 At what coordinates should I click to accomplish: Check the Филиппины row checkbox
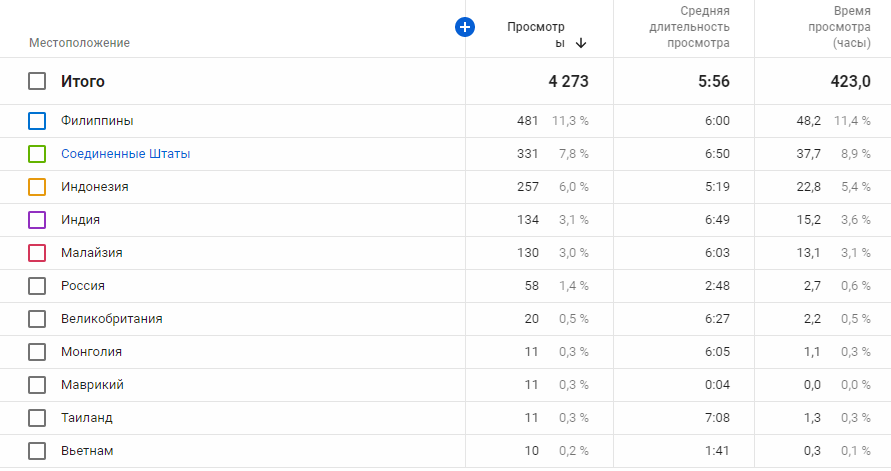pos(37,121)
